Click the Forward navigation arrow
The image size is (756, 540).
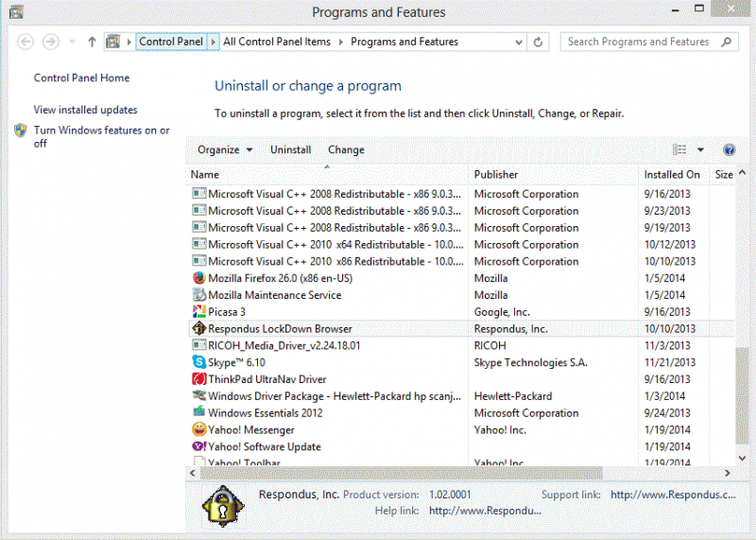click(51, 42)
